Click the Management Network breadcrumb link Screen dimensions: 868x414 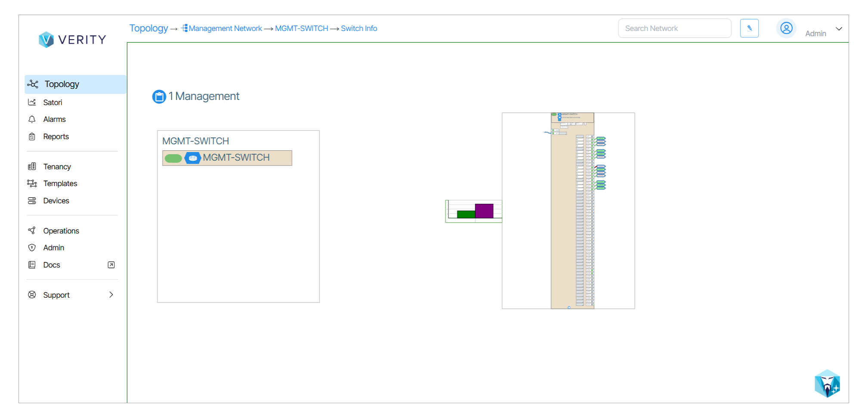click(225, 28)
